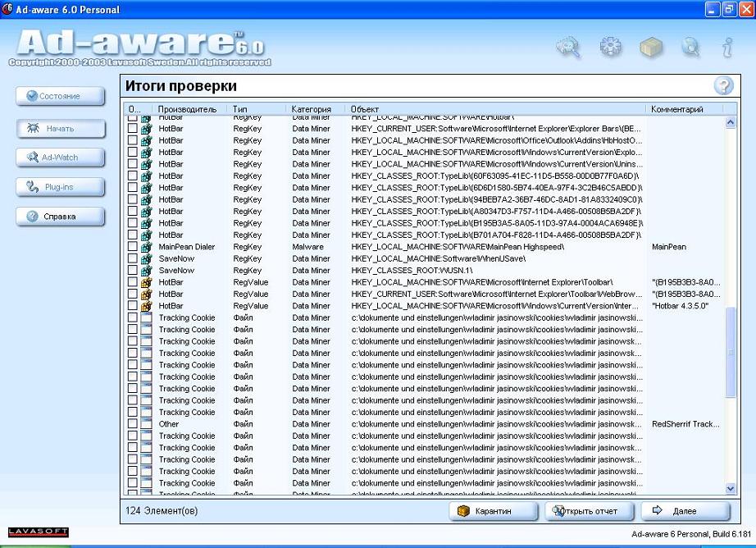Click the Комментарий column header
Screen dimensions: 756x548
[x=684, y=109]
